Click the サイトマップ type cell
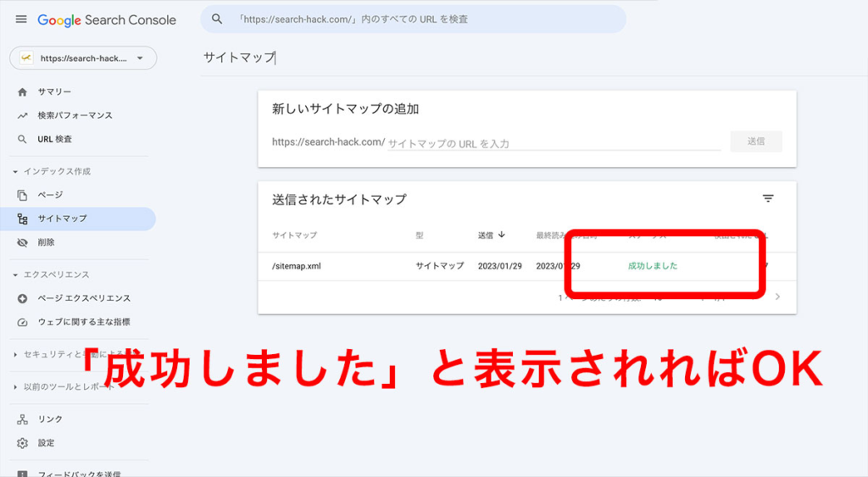This screenshot has width=868, height=477. [x=440, y=266]
